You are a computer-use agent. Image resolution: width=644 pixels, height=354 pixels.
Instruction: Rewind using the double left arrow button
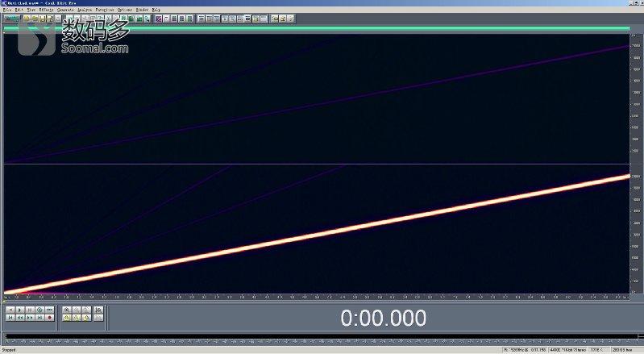[20, 318]
